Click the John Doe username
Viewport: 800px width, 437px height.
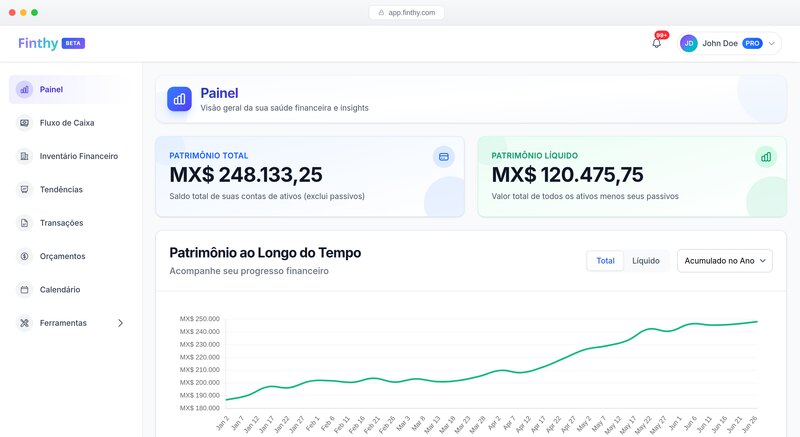720,43
